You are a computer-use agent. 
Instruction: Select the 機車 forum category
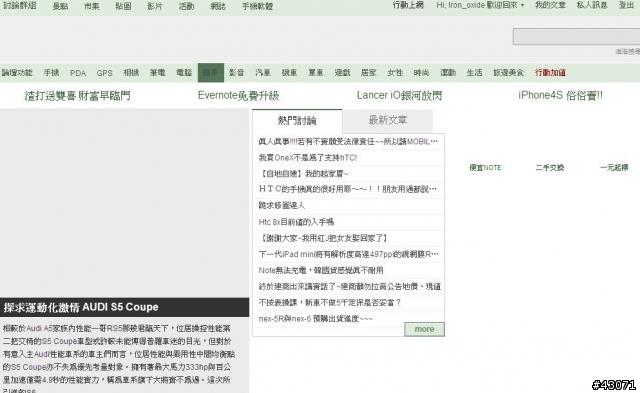pyautogui.click(x=289, y=73)
